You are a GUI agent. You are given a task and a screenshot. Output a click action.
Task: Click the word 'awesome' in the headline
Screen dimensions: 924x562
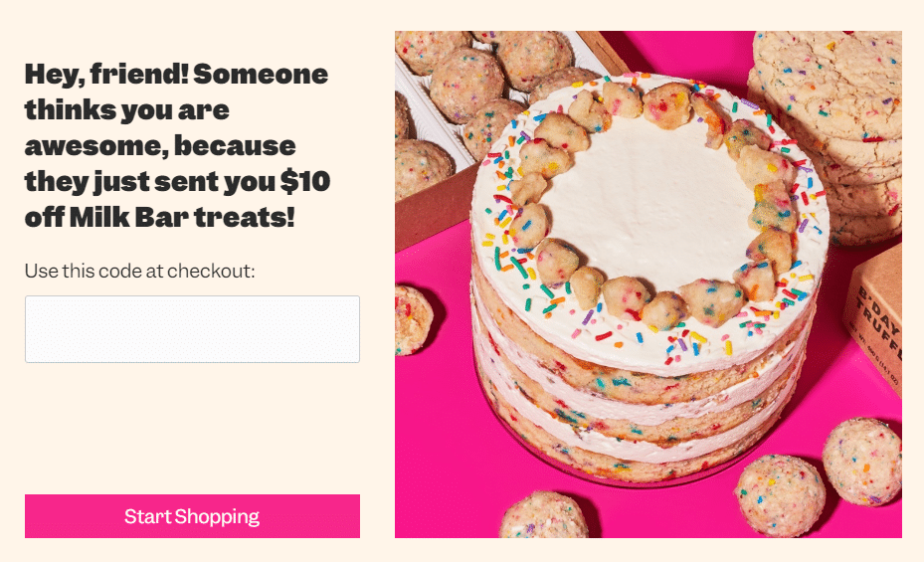pyautogui.click(x=93, y=146)
